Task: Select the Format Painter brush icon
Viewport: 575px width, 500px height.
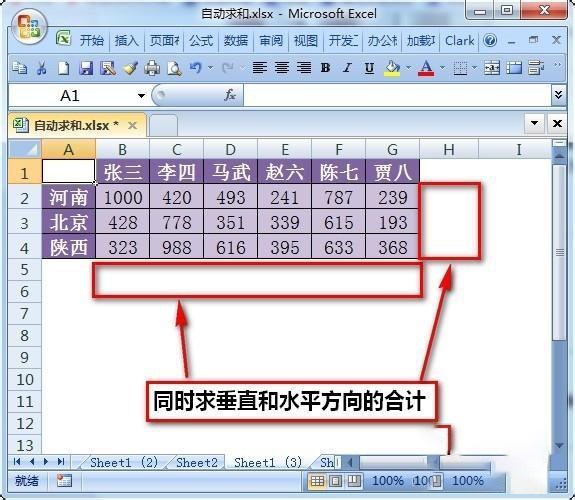Action: click(x=130, y=68)
